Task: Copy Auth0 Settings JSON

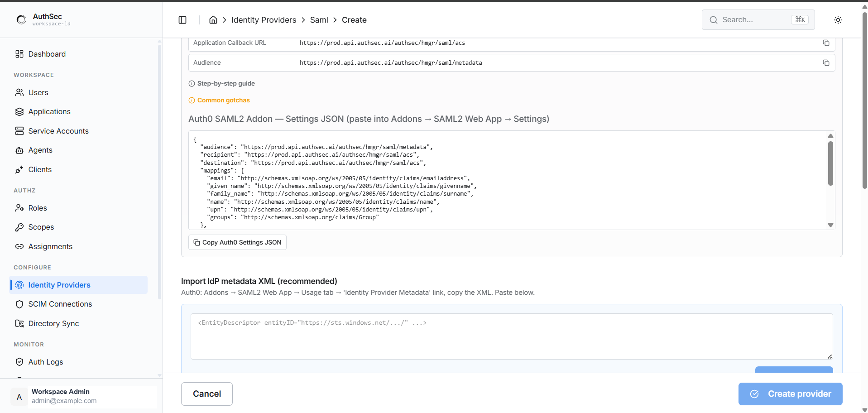Action: pos(237,242)
